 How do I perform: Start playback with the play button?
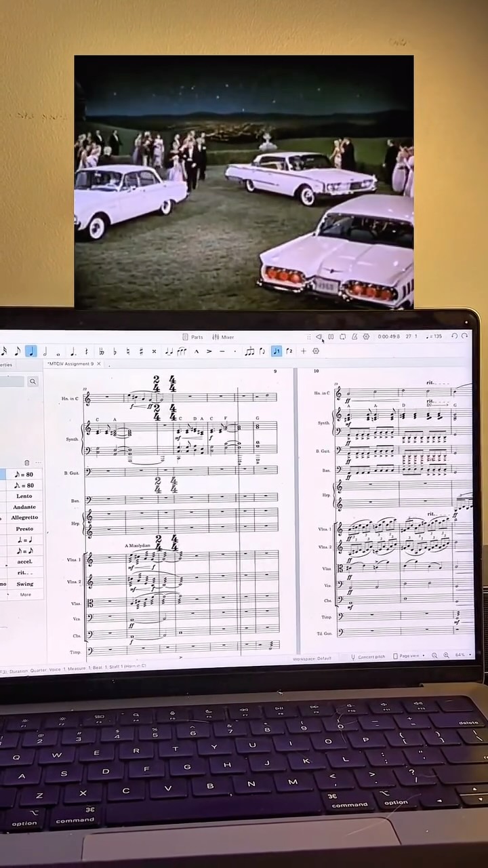[x=331, y=337]
